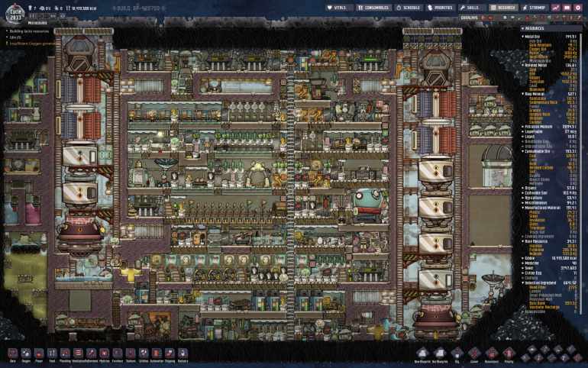Toggle the last overlay icon, conveyor
Screen dimensions: 588x368
(x=579, y=18)
